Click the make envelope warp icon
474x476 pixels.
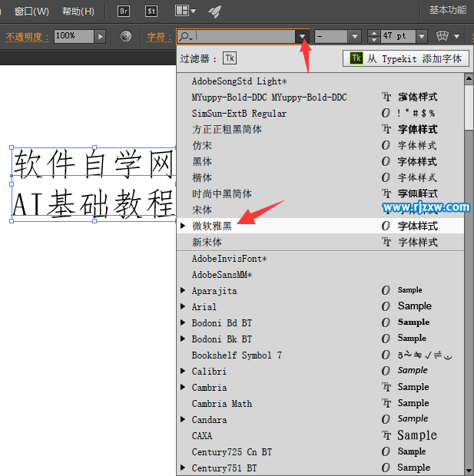click(x=442, y=36)
